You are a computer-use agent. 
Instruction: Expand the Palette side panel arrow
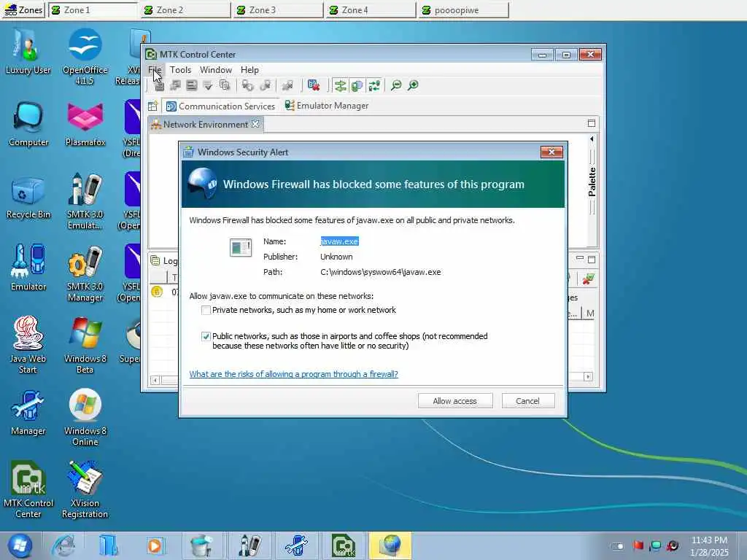592,139
